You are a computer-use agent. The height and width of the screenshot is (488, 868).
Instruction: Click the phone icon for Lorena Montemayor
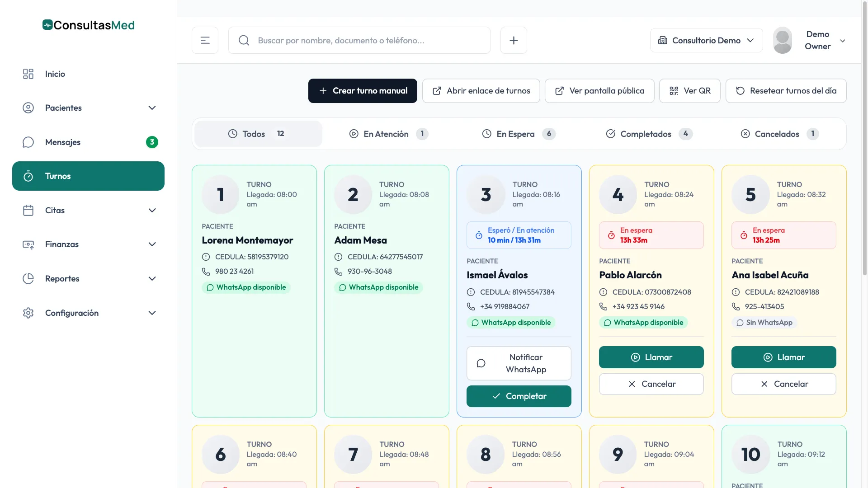click(206, 272)
